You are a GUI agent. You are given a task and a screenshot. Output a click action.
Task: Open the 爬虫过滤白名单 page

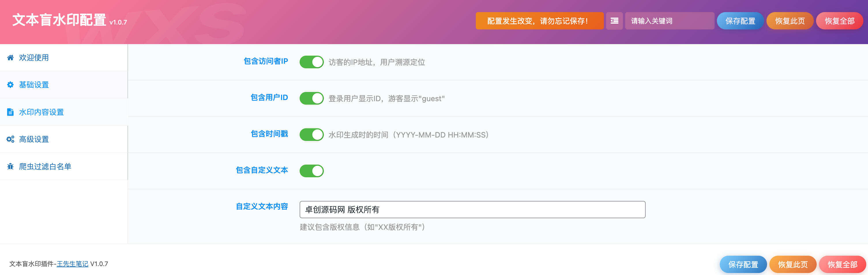click(x=46, y=167)
